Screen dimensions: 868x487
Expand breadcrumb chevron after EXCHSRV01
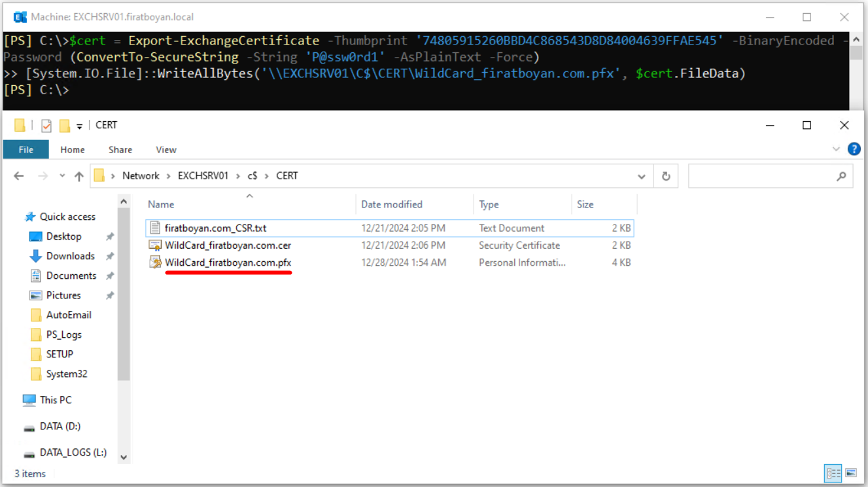pyautogui.click(x=238, y=176)
